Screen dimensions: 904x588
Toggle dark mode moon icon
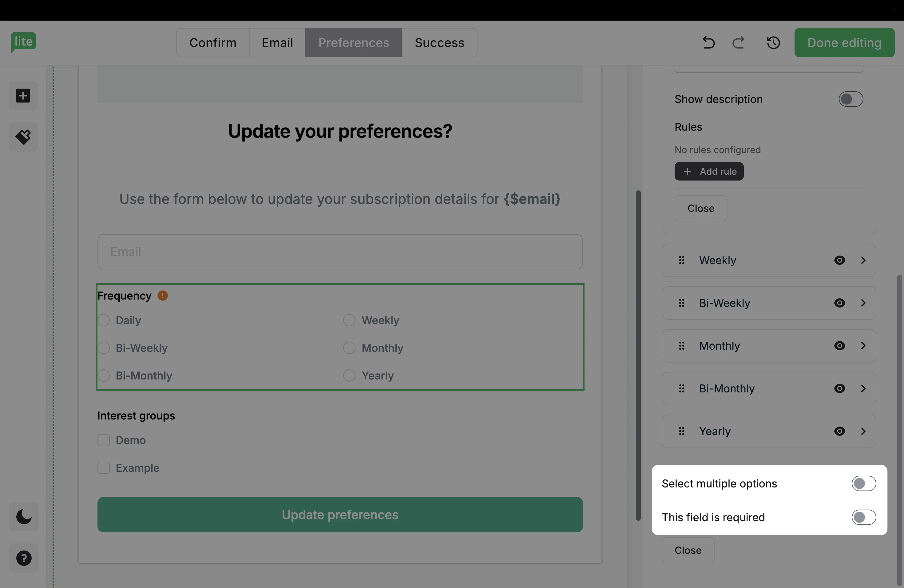[24, 517]
